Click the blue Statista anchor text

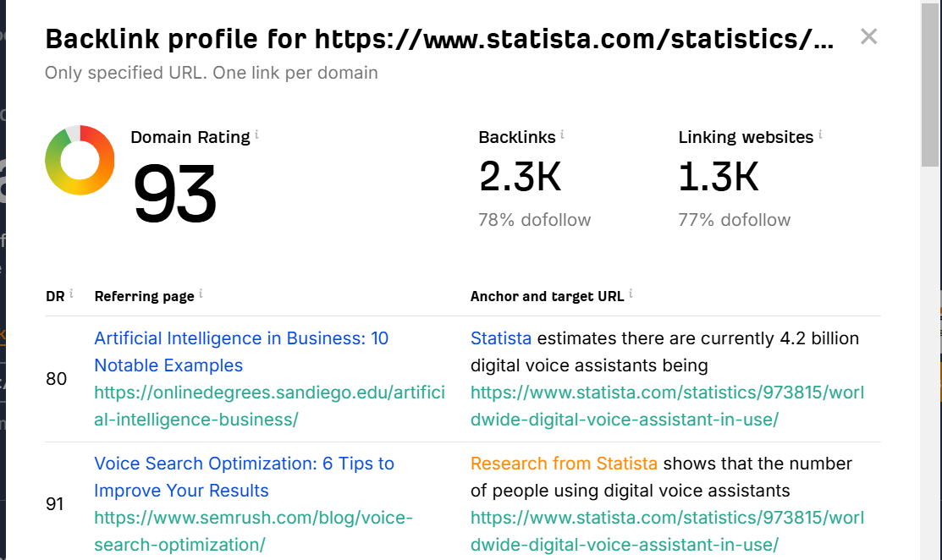(x=501, y=339)
